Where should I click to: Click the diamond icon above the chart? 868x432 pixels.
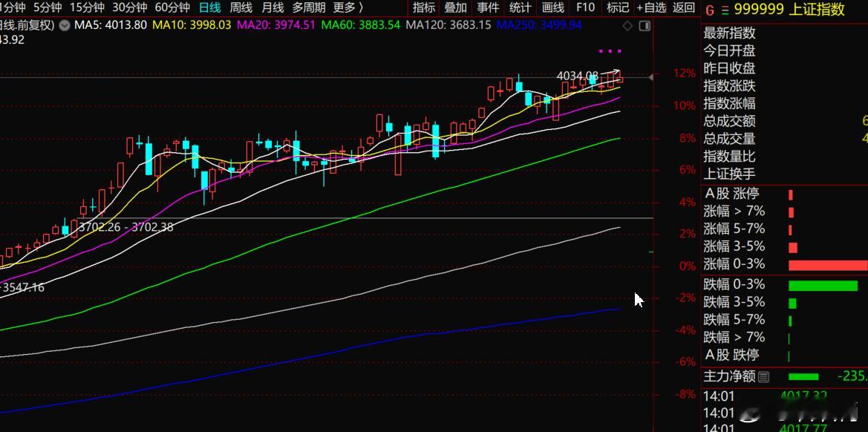pos(627,25)
